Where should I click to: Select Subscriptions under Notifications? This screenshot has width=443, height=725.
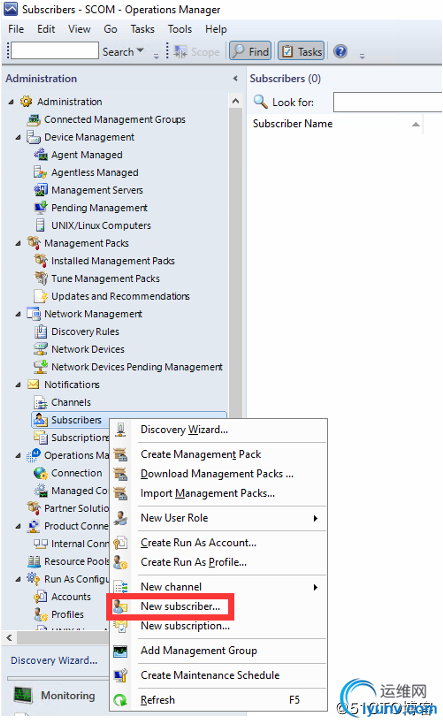pos(80,437)
